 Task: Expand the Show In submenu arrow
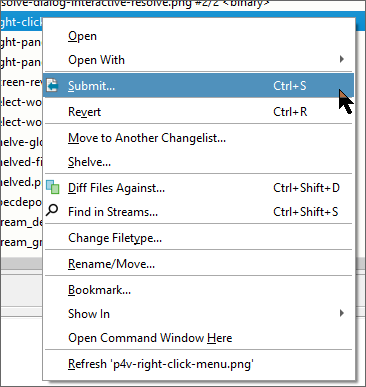[x=342, y=313]
